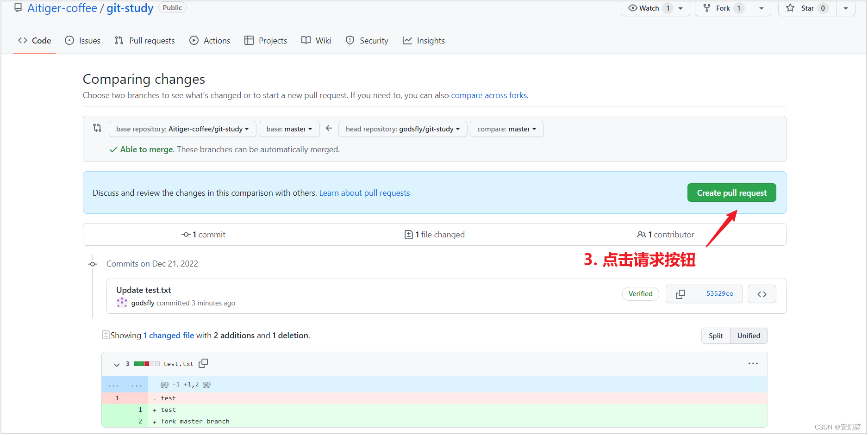Click the diffstat color blocks for test.txt
Screen dimensions: 868x435
click(147, 364)
